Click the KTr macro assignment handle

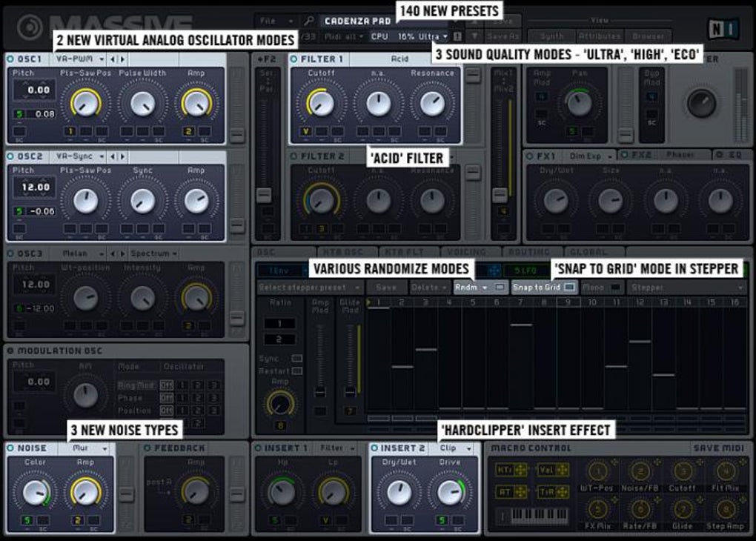click(520, 470)
